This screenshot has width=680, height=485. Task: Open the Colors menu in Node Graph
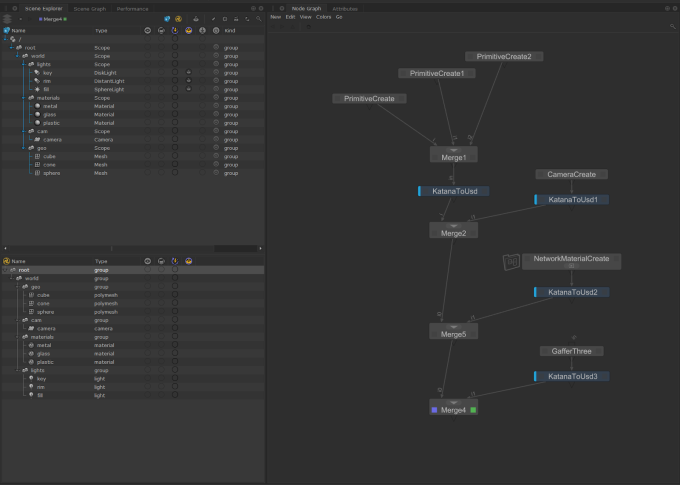(323, 17)
